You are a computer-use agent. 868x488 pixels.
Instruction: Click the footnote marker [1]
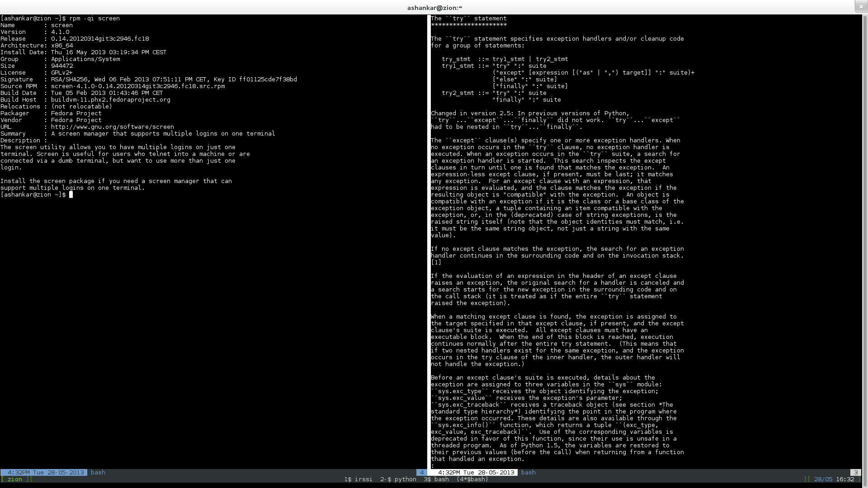(x=436, y=263)
